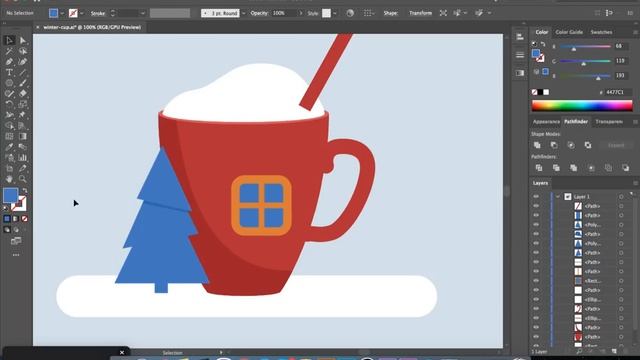Hide the <Rect...> sublayer via eye
Screen dimensions: 640x360
click(x=536, y=281)
